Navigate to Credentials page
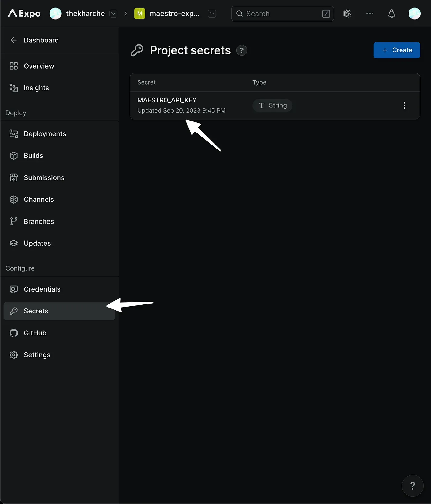This screenshot has width=431, height=504. [x=42, y=289]
